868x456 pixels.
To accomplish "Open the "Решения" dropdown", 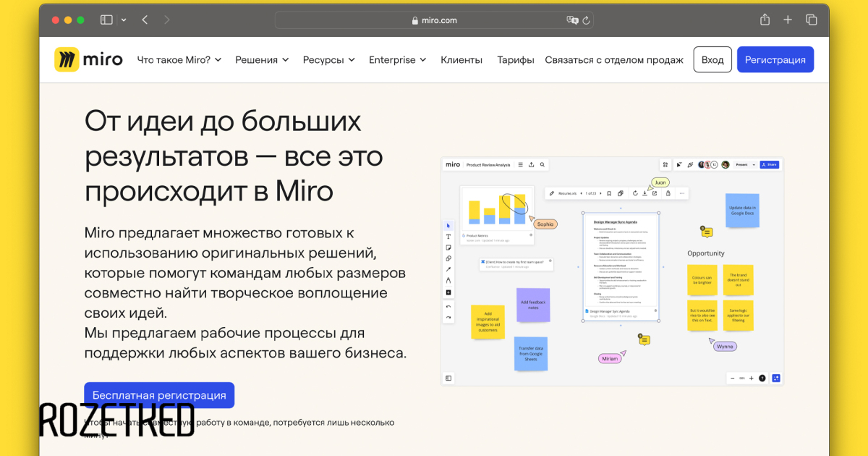I will tap(262, 60).
